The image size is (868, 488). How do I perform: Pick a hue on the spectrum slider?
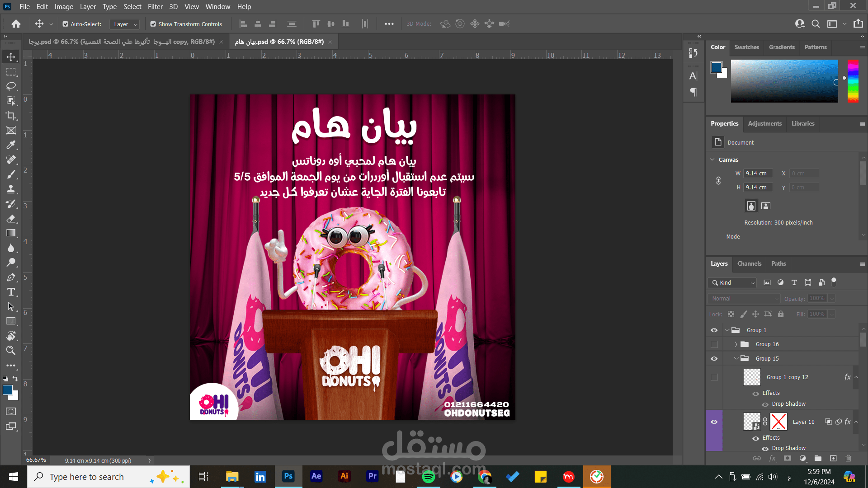pos(853,81)
